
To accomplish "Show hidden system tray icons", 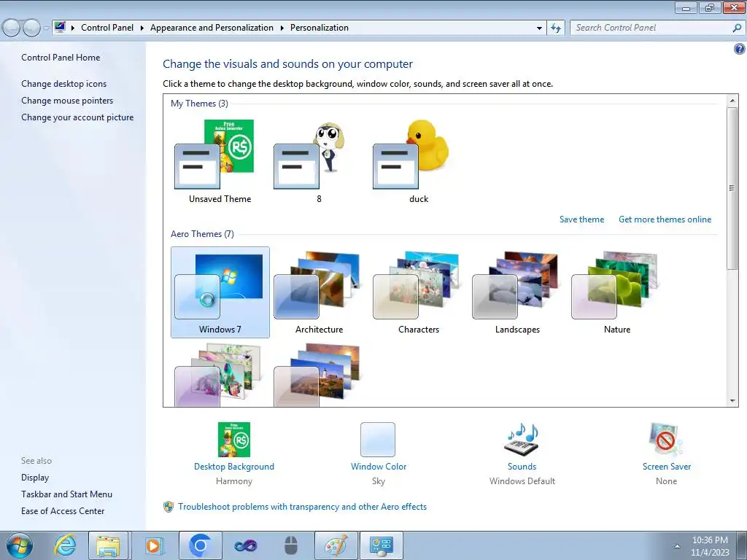I will [x=677, y=546].
